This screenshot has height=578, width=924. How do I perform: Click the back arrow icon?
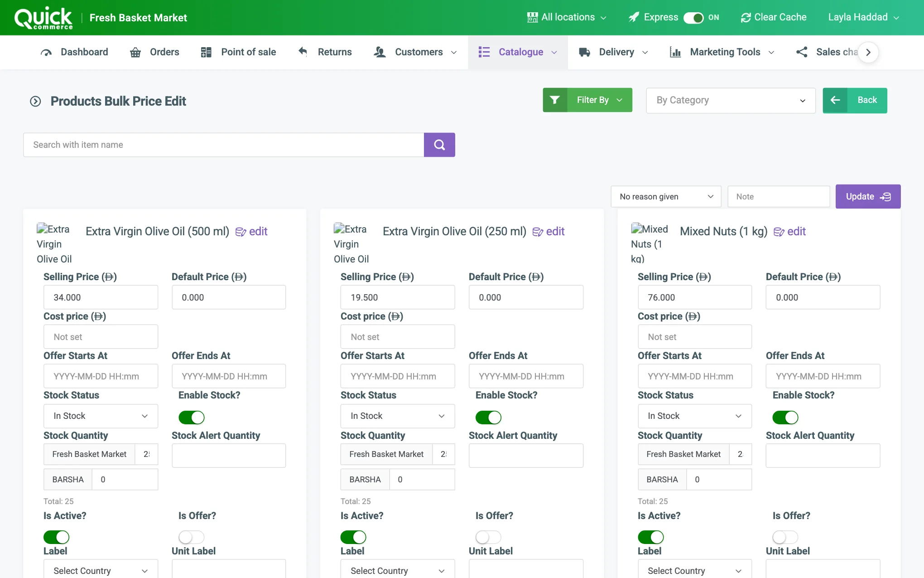coord(835,100)
